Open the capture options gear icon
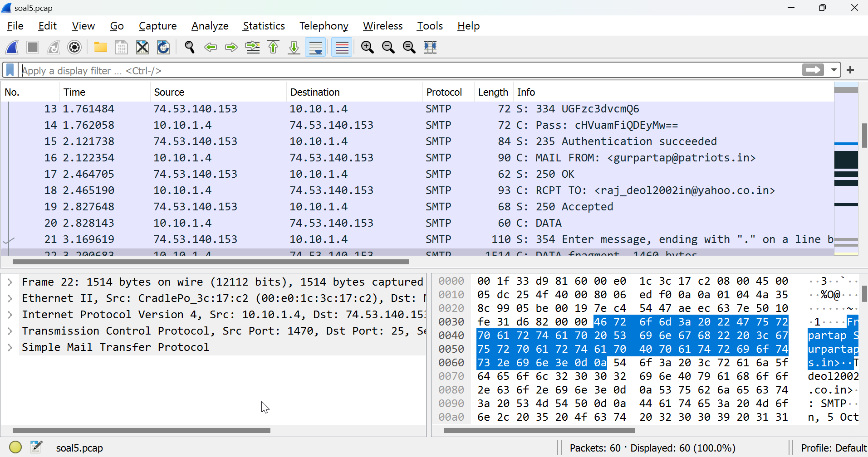Image resolution: width=868 pixels, height=457 pixels. [74, 47]
